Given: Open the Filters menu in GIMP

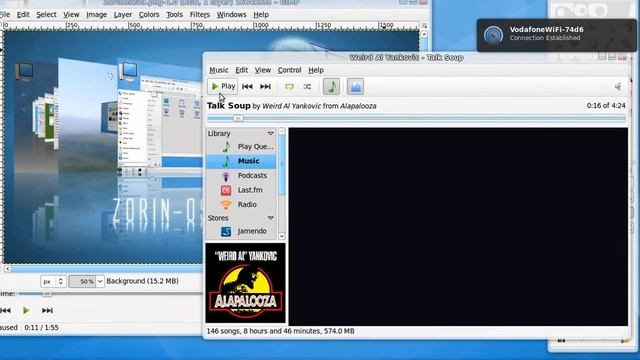Looking at the screenshot, I should click(x=200, y=15).
